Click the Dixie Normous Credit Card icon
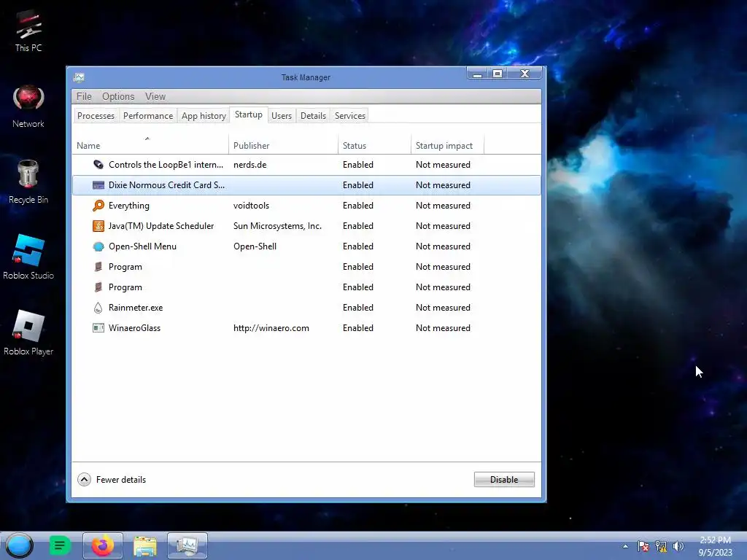Screen dimensions: 747x560 click(x=98, y=185)
